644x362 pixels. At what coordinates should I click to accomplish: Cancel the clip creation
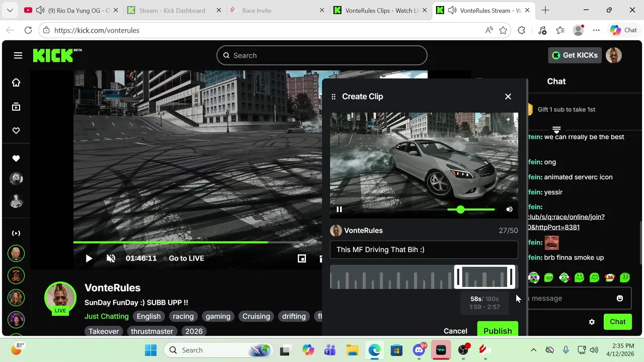[455, 331]
